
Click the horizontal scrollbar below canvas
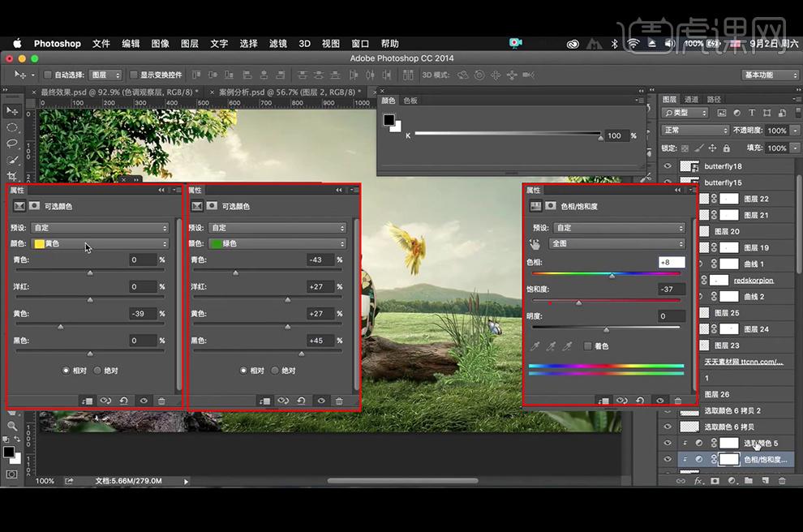tap(402, 481)
